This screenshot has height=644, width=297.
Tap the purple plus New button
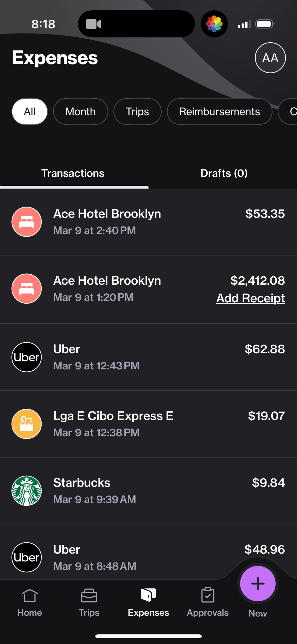click(257, 583)
